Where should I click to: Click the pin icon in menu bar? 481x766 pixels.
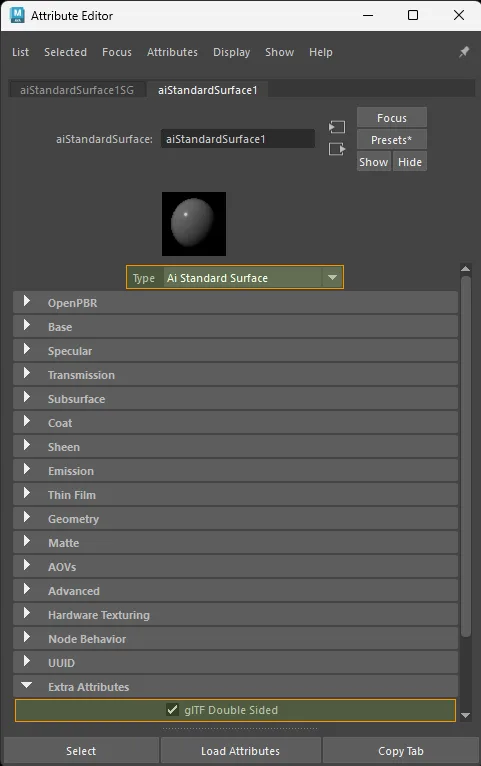point(464,52)
